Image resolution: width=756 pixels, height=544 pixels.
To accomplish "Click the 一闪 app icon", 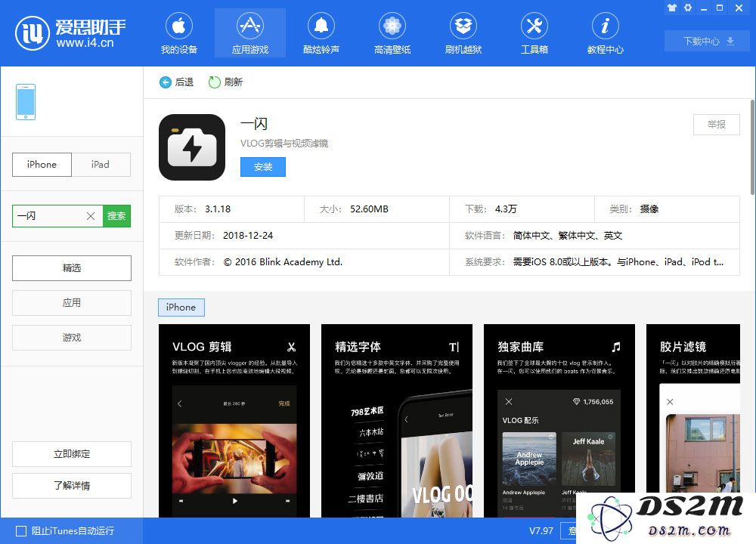I will point(192,147).
